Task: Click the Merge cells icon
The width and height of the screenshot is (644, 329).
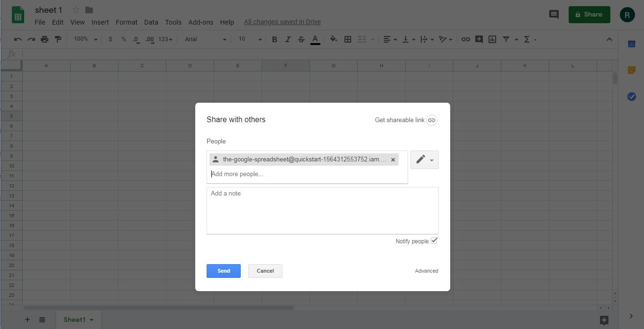Action: 362,39
